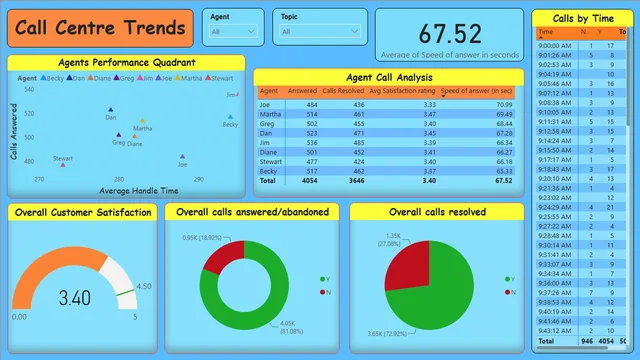640x360 pixels.
Task: Select Diane's data point in scatter chart
Action: click(x=135, y=136)
